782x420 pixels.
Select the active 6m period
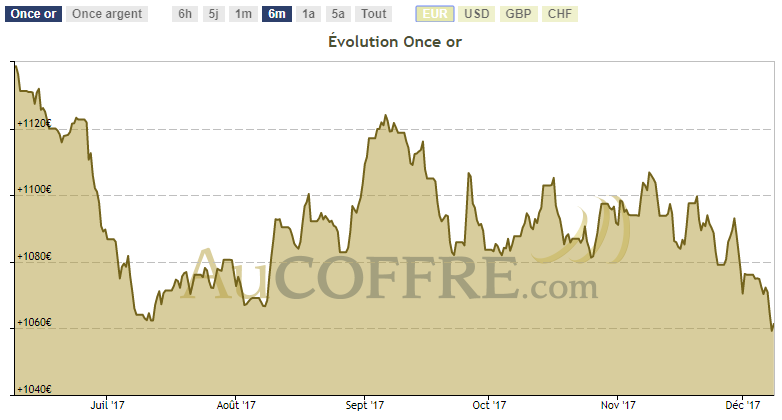(x=276, y=14)
